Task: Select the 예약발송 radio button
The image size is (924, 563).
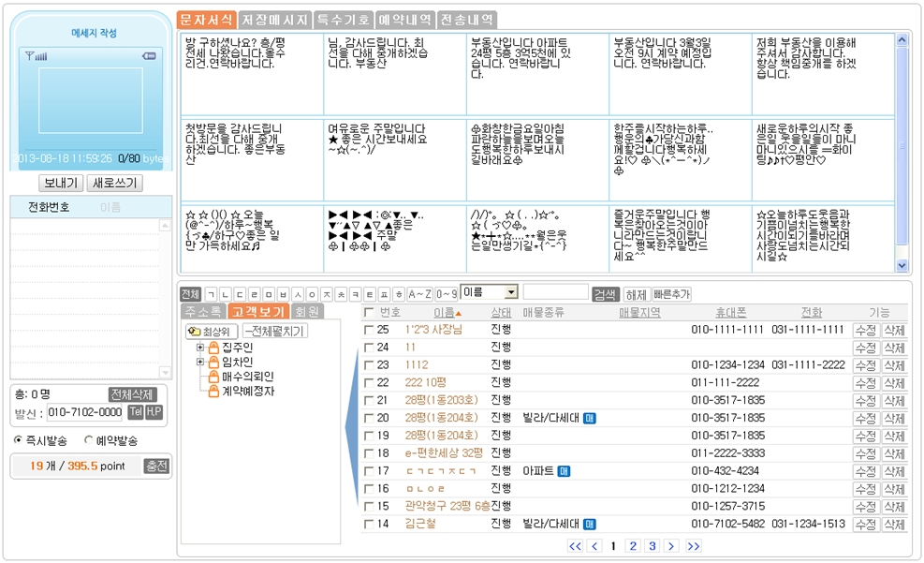Action: pyautogui.click(x=89, y=440)
